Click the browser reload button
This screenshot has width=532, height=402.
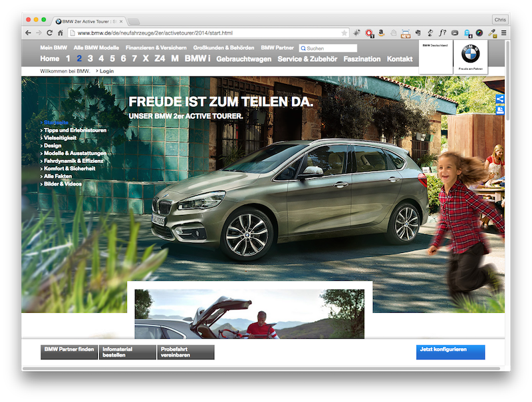click(x=50, y=33)
